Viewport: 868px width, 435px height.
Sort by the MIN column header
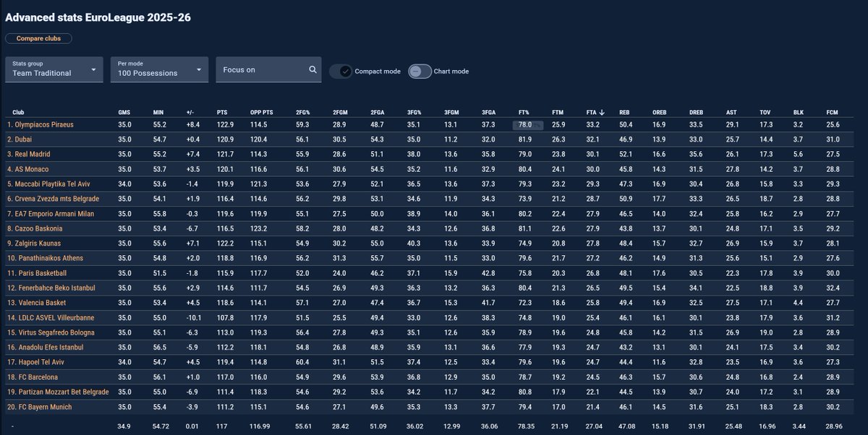[159, 112]
